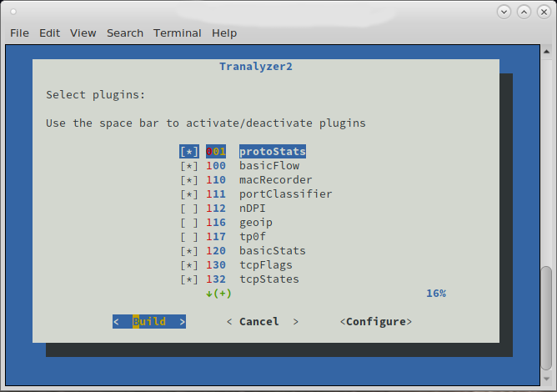The image size is (557, 392).
Task: Toggle the protoStats plugin checkbox
Action: 189,152
